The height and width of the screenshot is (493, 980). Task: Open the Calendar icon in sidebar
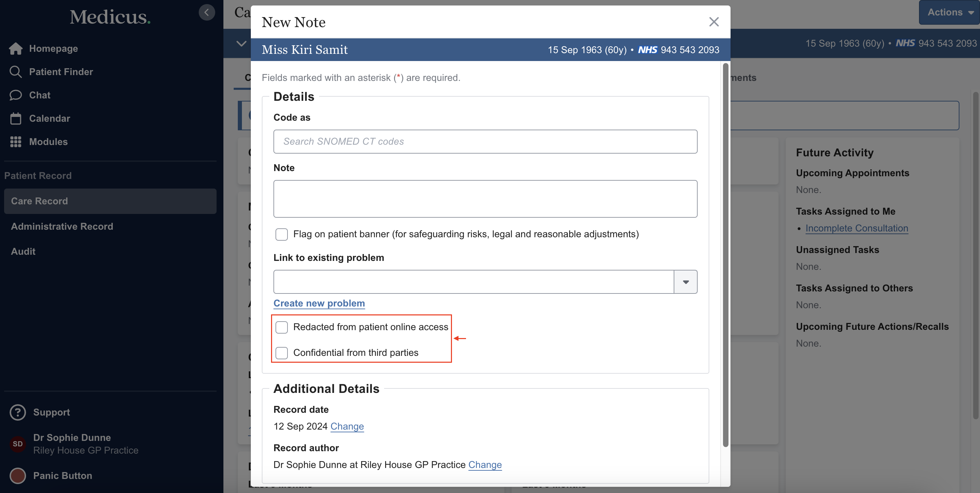tap(16, 118)
